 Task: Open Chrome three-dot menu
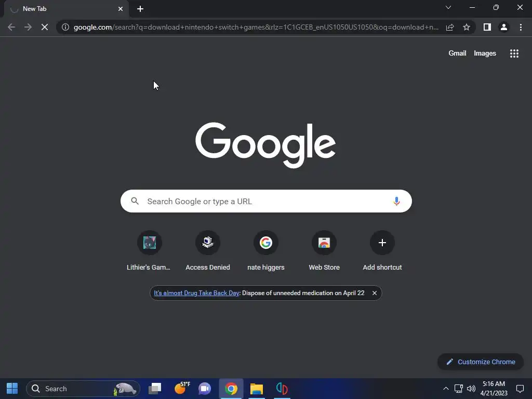521,27
